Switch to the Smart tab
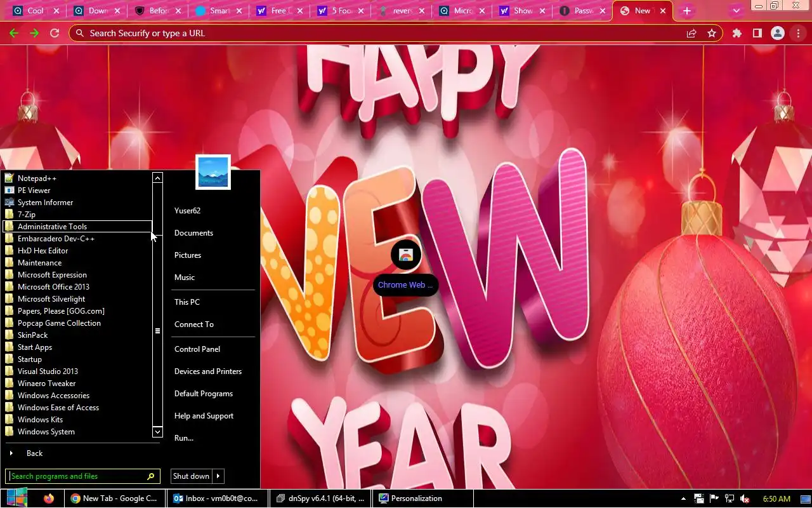The height and width of the screenshot is (508, 812). point(219,11)
